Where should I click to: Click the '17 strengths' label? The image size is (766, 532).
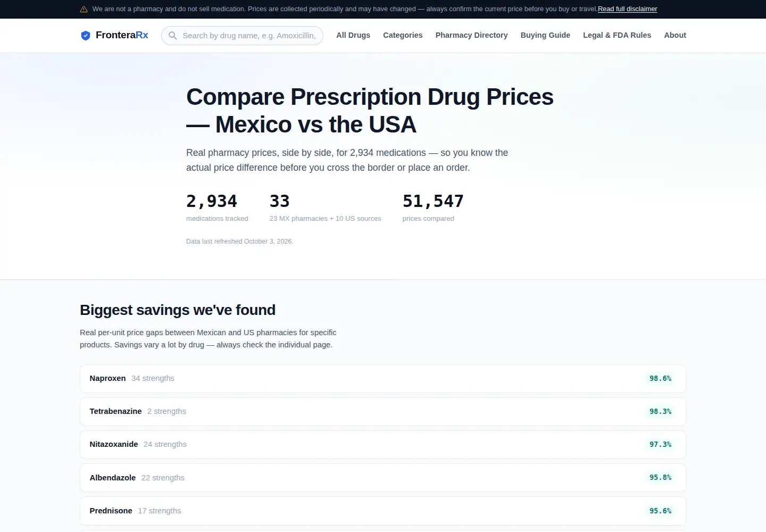pos(160,511)
